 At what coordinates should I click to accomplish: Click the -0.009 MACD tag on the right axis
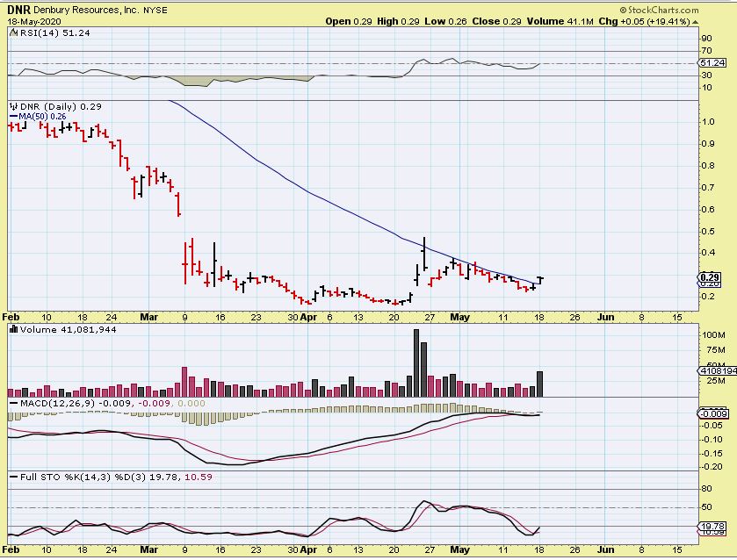click(712, 414)
